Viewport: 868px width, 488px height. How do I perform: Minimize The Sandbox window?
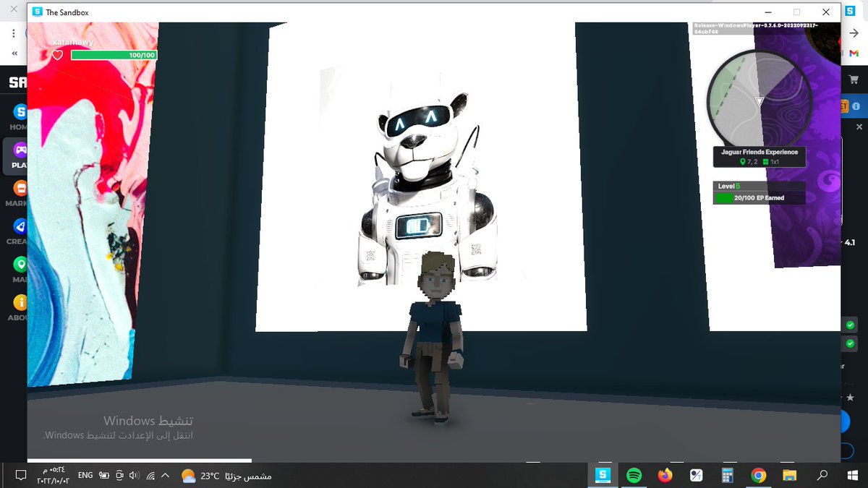click(x=767, y=12)
